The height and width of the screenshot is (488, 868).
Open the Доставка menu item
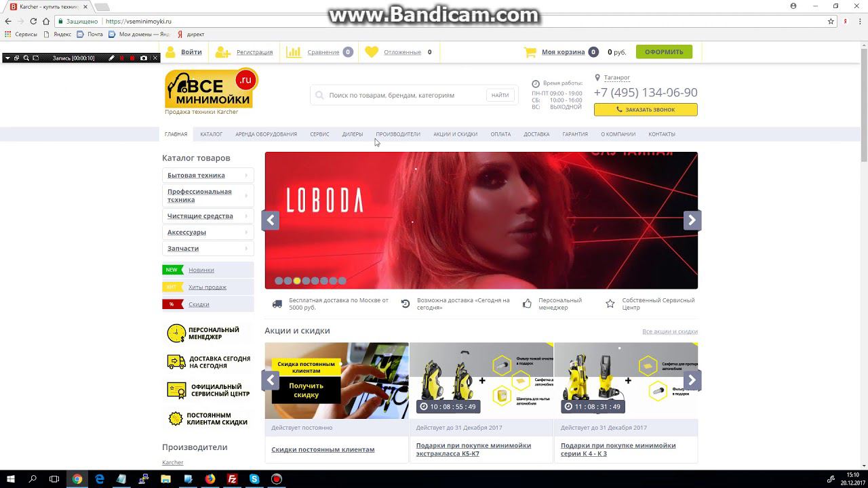pyautogui.click(x=536, y=134)
